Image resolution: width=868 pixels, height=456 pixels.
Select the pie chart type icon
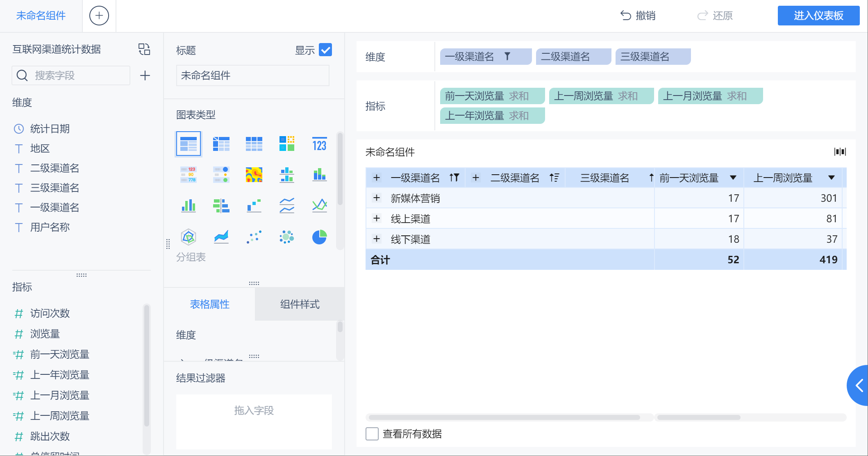(319, 237)
